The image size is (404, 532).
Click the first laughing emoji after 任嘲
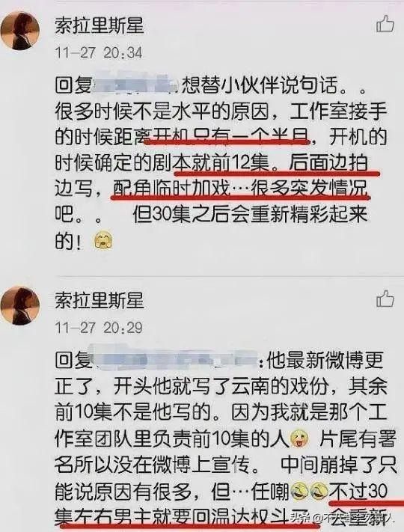tap(299, 492)
